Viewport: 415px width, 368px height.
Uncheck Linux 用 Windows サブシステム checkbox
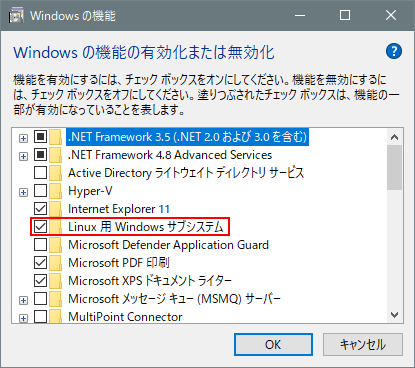click(40, 227)
